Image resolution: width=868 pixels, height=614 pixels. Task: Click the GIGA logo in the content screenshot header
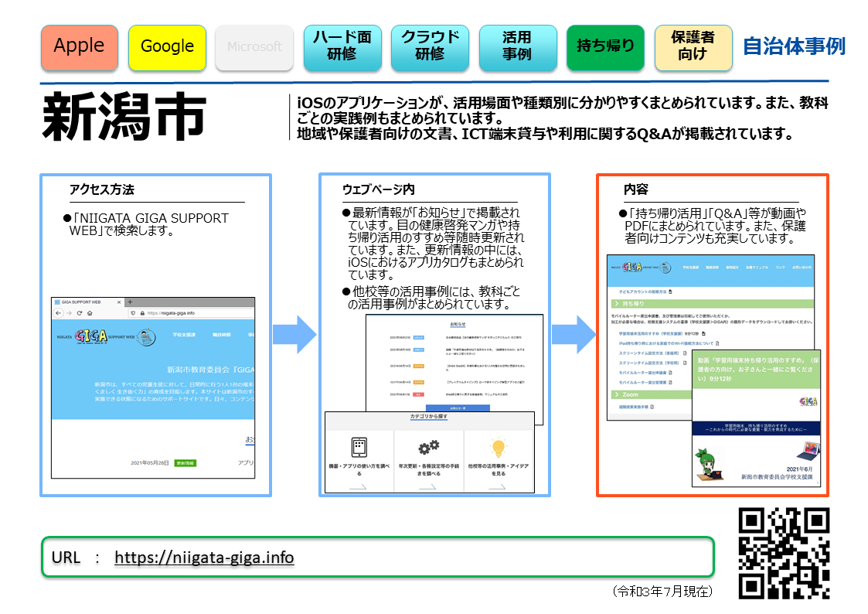click(632, 267)
